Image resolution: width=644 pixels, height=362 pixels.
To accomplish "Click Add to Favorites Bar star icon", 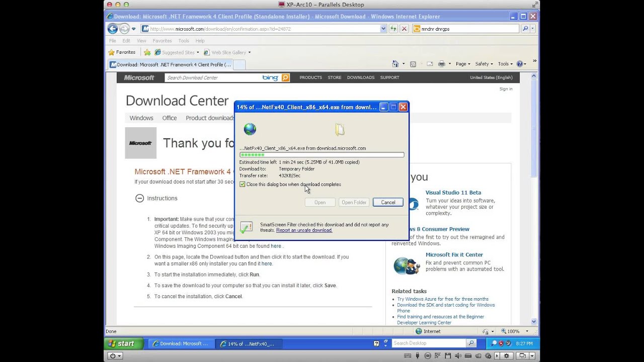I will 147,52.
